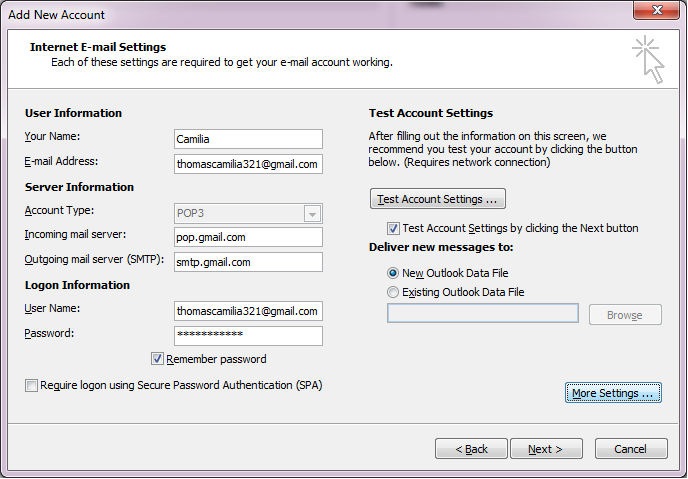Click into the E-mail Address field
Image resolution: width=688 pixels, height=479 pixels.
click(x=247, y=164)
